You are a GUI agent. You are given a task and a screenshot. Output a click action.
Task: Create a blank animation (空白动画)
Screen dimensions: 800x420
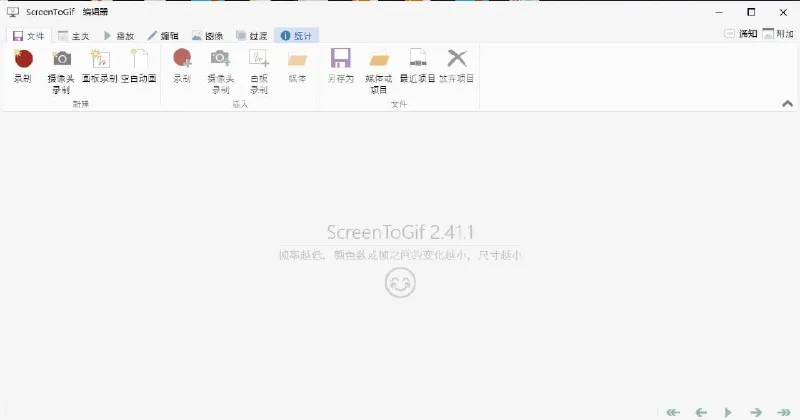click(138, 66)
